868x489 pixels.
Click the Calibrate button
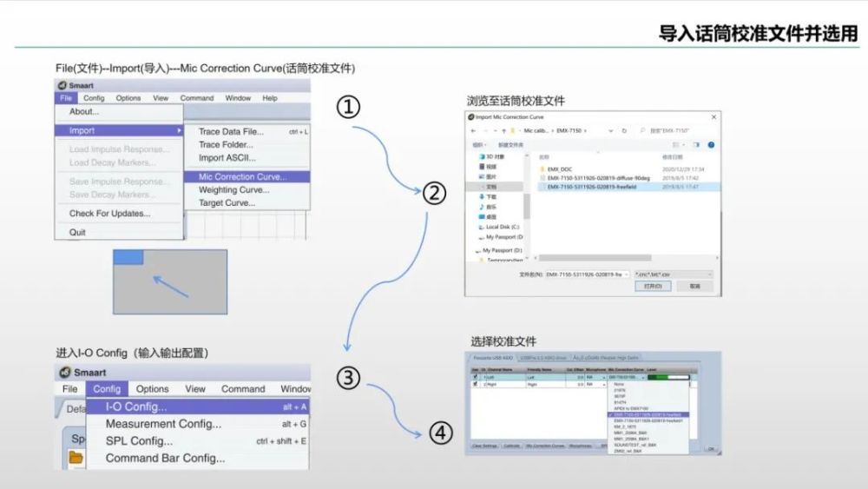[x=511, y=446]
